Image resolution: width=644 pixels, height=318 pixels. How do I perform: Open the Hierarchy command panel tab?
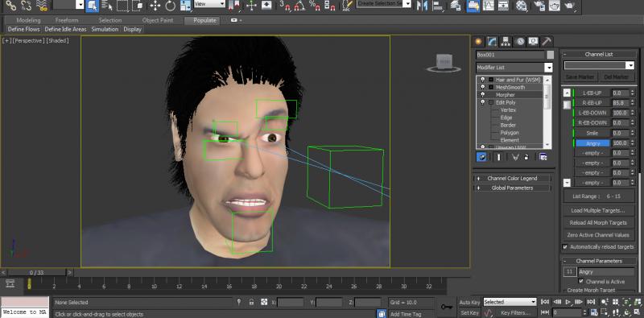[x=506, y=41]
